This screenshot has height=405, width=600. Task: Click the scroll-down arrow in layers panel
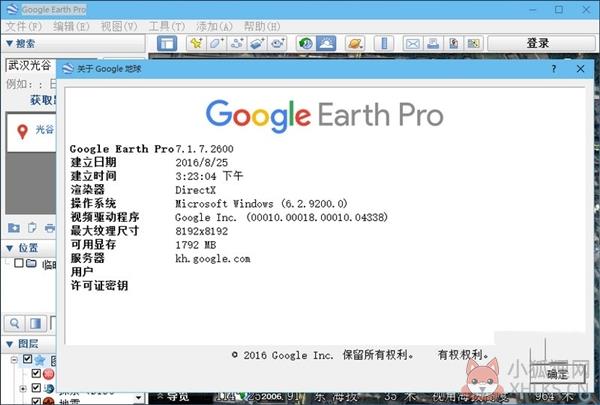tap(139, 398)
